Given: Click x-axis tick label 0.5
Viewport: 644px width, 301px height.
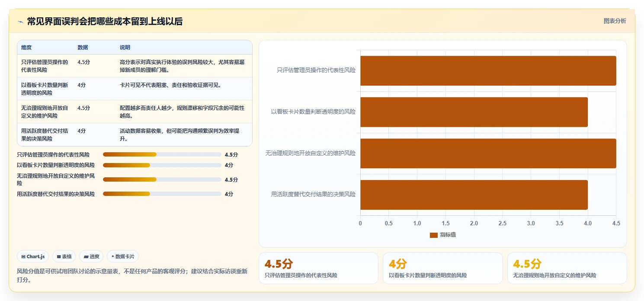Looking at the screenshot, I should [389, 223].
